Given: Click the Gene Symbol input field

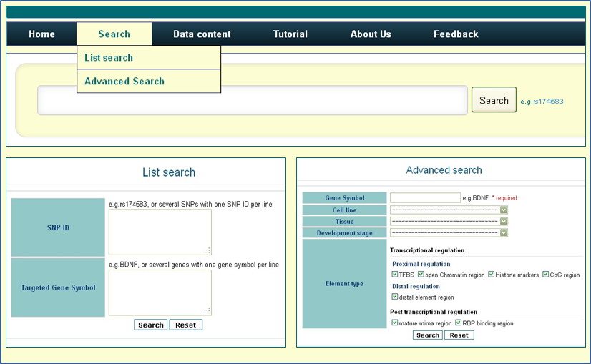Looking at the screenshot, I should click(425, 198).
